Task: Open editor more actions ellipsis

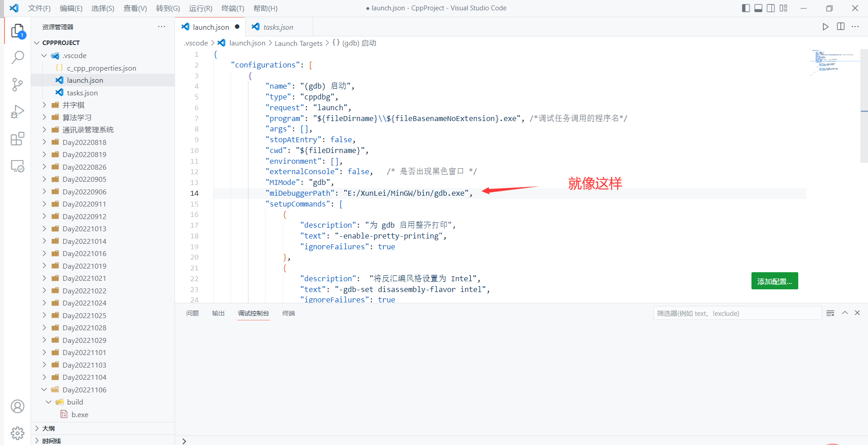Action: (855, 27)
